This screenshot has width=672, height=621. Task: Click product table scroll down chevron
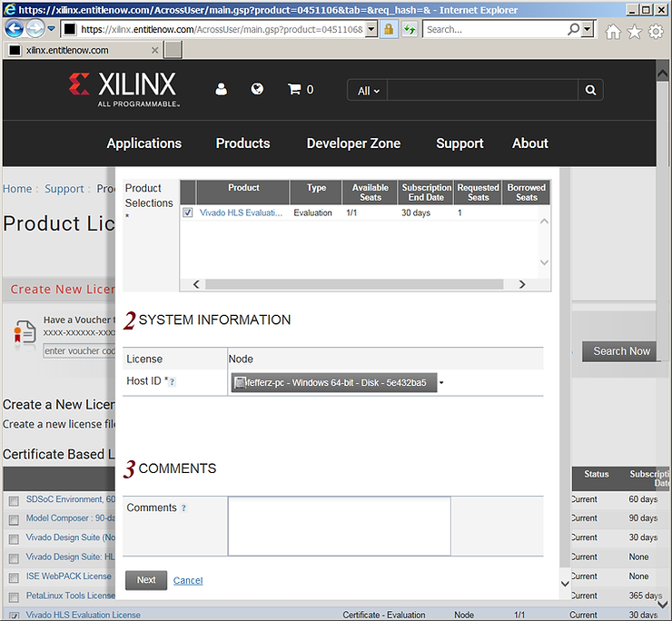(544, 262)
